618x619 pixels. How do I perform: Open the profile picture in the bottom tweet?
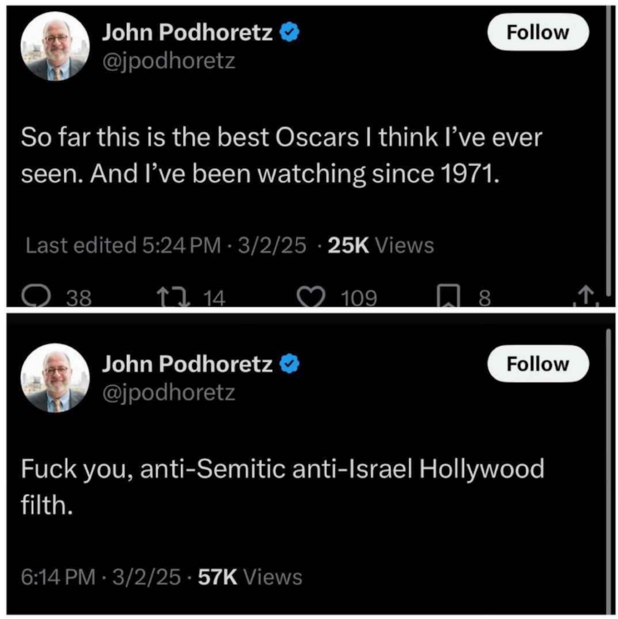click(54, 379)
